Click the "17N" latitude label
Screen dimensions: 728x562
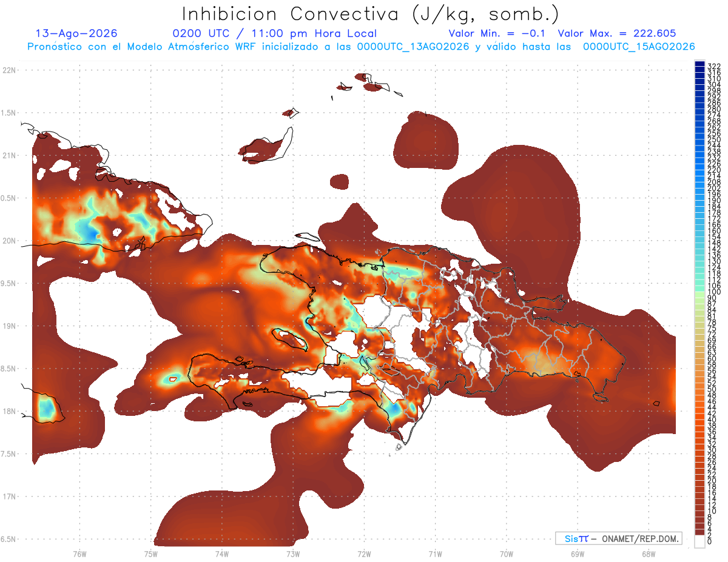click(x=8, y=497)
